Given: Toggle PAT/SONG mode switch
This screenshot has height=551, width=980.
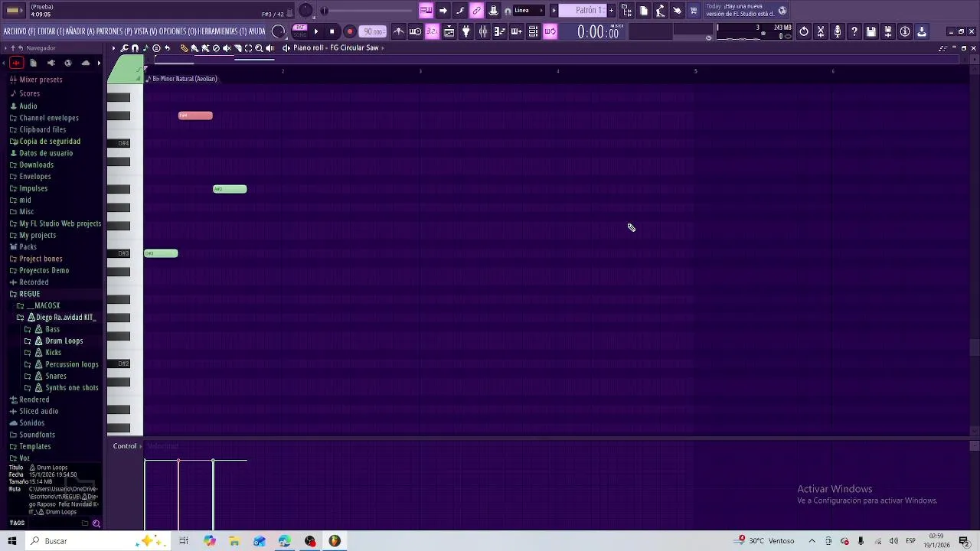Looking at the screenshot, I should tap(300, 31).
